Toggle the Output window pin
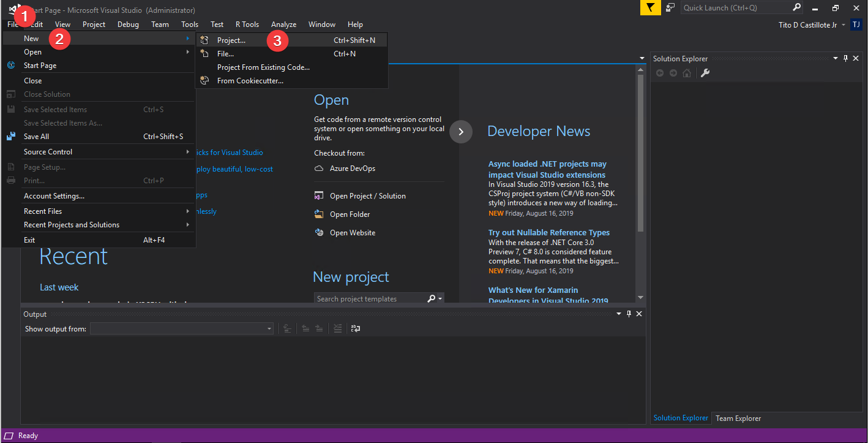This screenshot has height=443, width=868. pos(629,313)
